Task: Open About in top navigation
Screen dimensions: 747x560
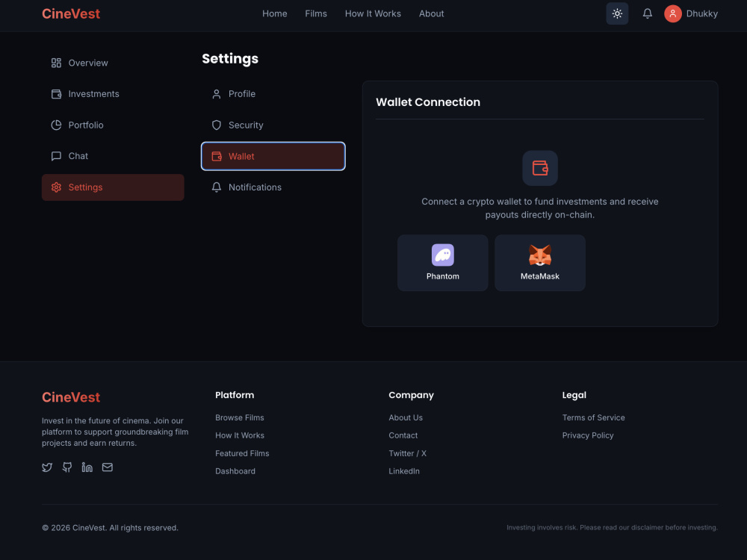Action: [431, 13]
